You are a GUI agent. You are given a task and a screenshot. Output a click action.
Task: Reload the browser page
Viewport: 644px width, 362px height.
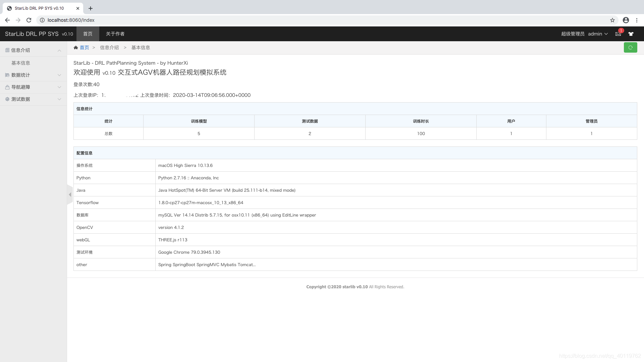29,20
